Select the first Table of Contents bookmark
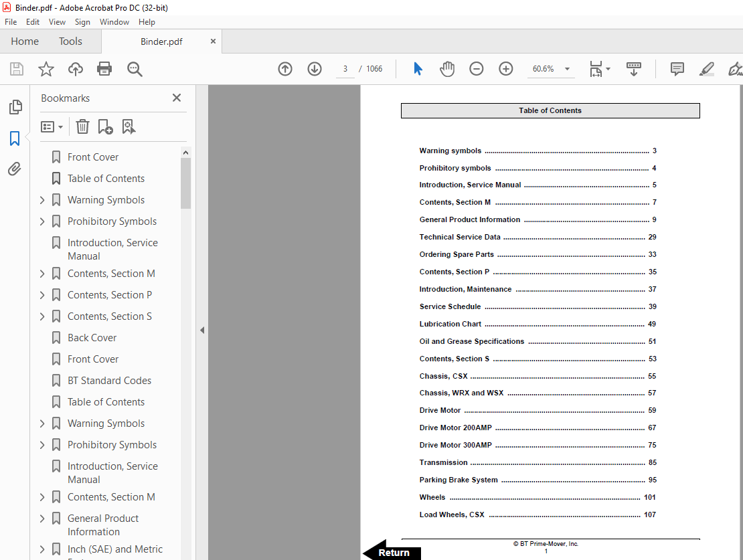The width and height of the screenshot is (743, 560). tap(106, 179)
